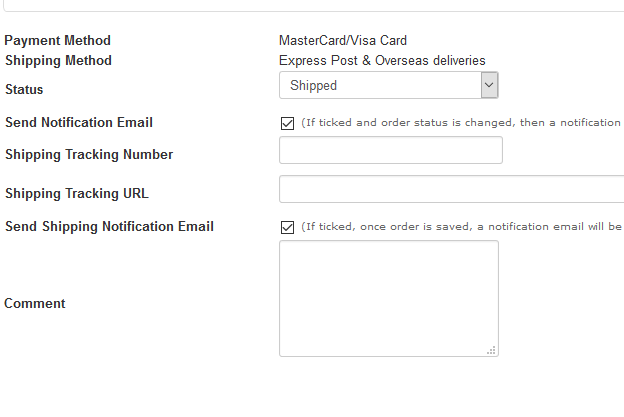Focus the Shipping Tracking Number input field
The width and height of the screenshot is (624, 417).
point(391,150)
